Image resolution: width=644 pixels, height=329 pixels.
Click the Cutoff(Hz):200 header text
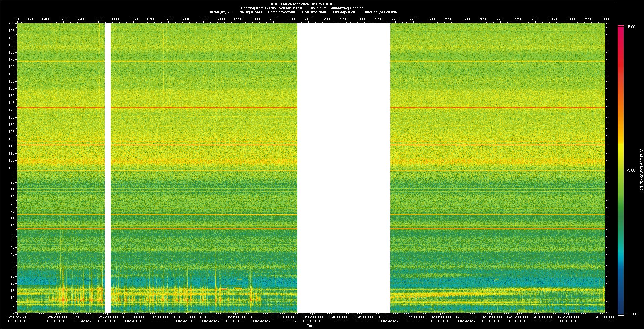220,12
